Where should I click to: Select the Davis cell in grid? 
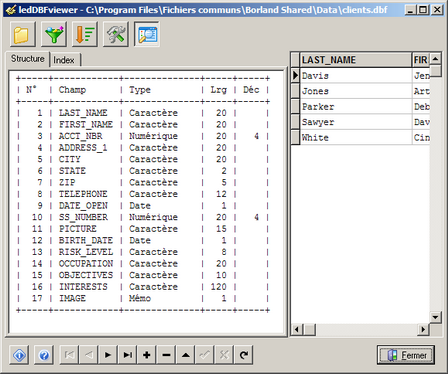(356, 76)
